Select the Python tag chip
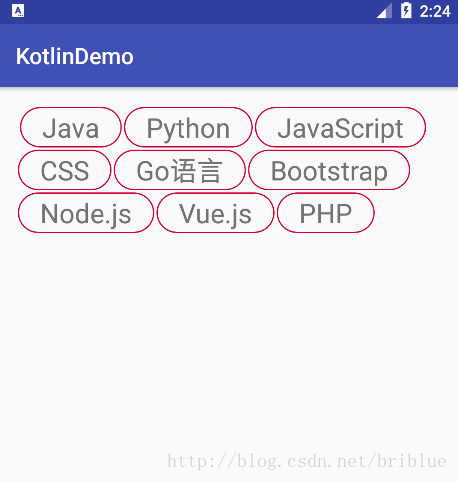The height and width of the screenshot is (481, 458). [188, 127]
